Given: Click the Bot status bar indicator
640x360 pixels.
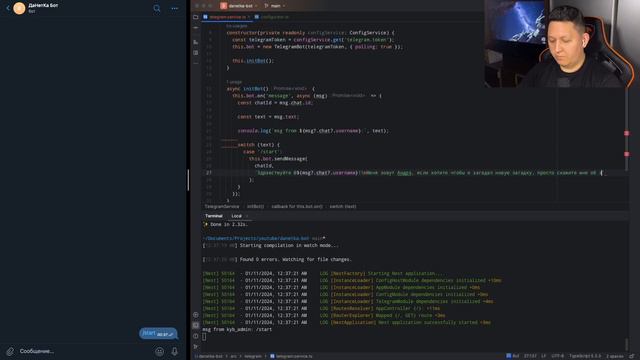Looking at the screenshot, I should pyautogui.click(x=513, y=356).
